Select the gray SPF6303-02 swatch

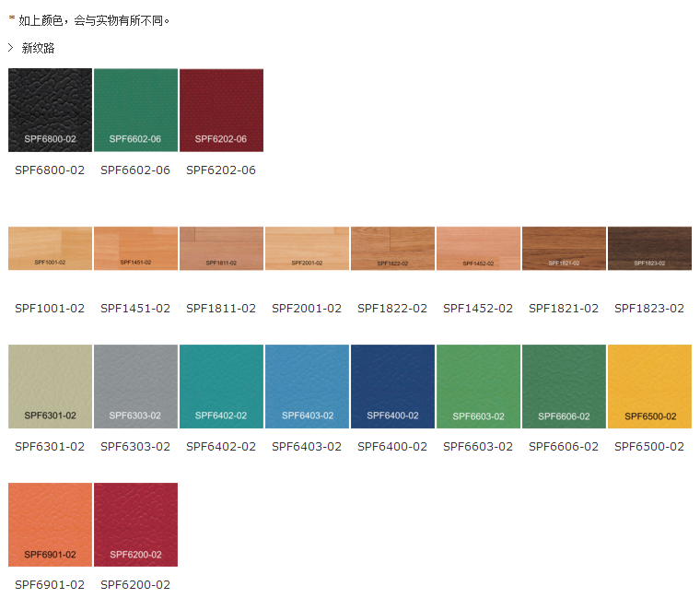(x=135, y=386)
